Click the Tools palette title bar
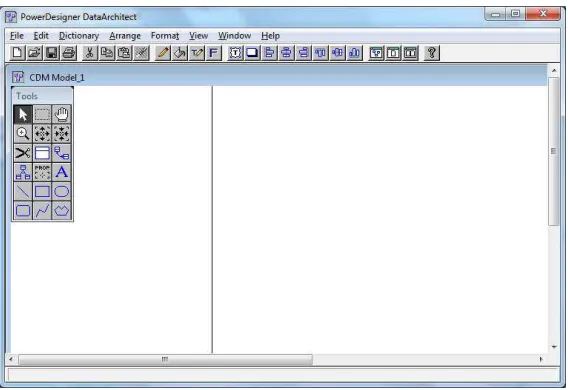Image resolution: width=568 pixels, height=390 pixels. 42,96
